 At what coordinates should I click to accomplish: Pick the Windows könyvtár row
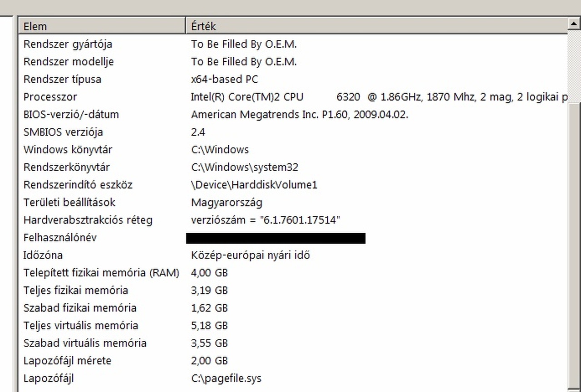(68, 150)
